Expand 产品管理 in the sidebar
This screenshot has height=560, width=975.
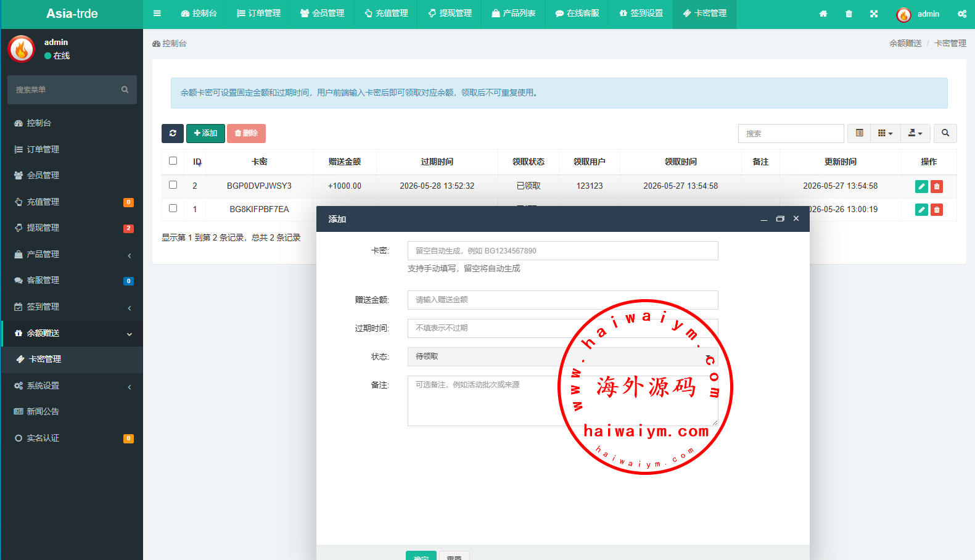(x=72, y=254)
